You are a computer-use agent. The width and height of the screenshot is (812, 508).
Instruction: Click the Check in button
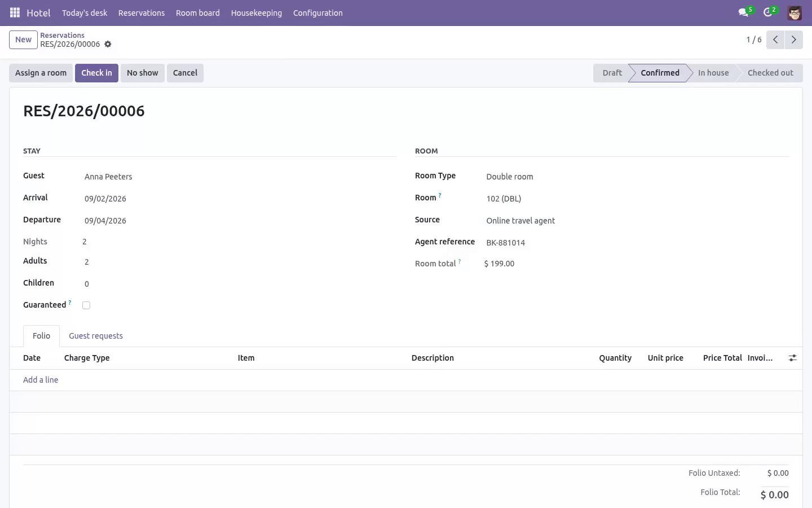[96, 73]
